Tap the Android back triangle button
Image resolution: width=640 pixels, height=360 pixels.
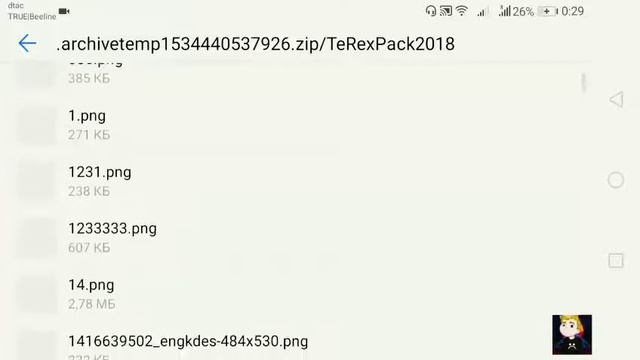[616, 100]
